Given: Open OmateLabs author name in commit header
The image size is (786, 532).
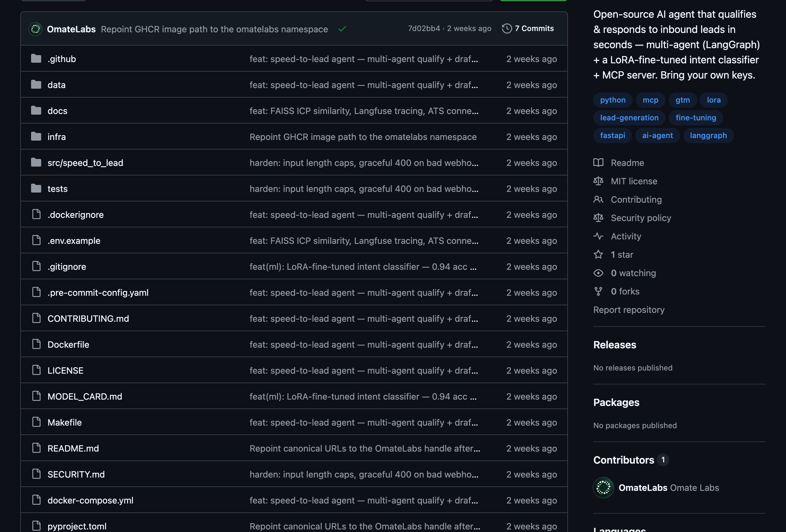Looking at the screenshot, I should [71, 29].
